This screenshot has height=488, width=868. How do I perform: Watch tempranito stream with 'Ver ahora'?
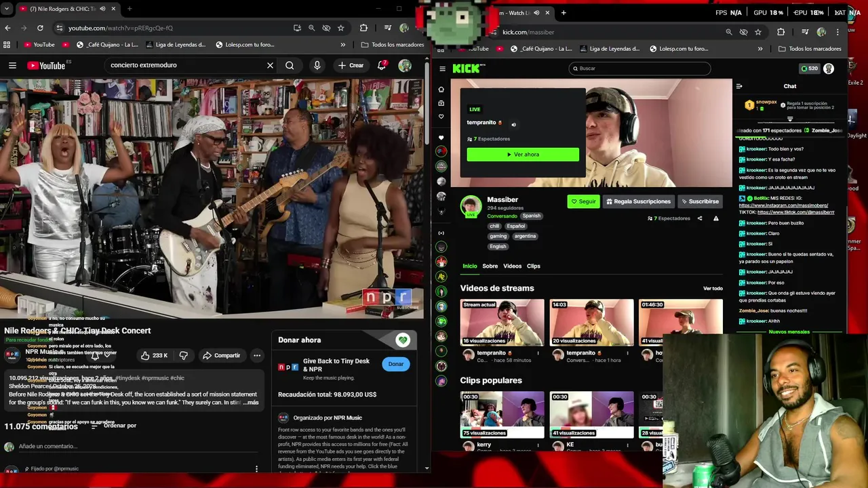tap(523, 155)
